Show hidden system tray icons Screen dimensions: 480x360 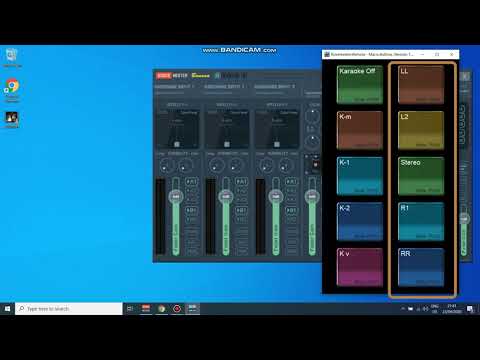tap(403, 309)
